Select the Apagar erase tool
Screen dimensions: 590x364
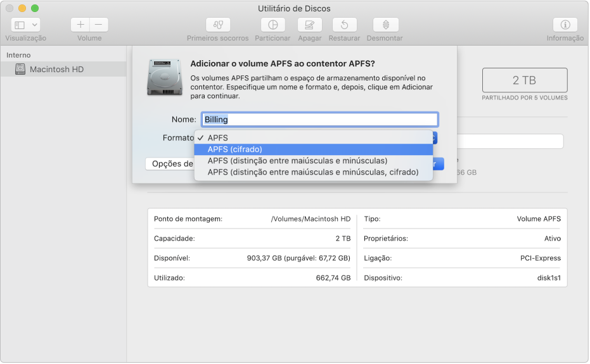click(x=310, y=25)
